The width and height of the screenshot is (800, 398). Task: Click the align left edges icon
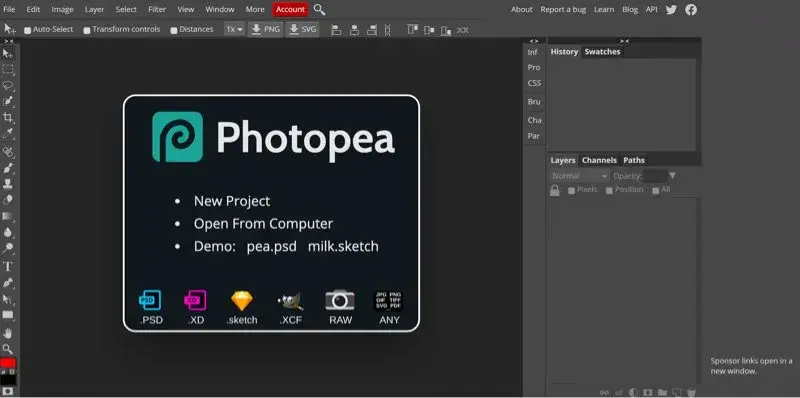(336, 30)
